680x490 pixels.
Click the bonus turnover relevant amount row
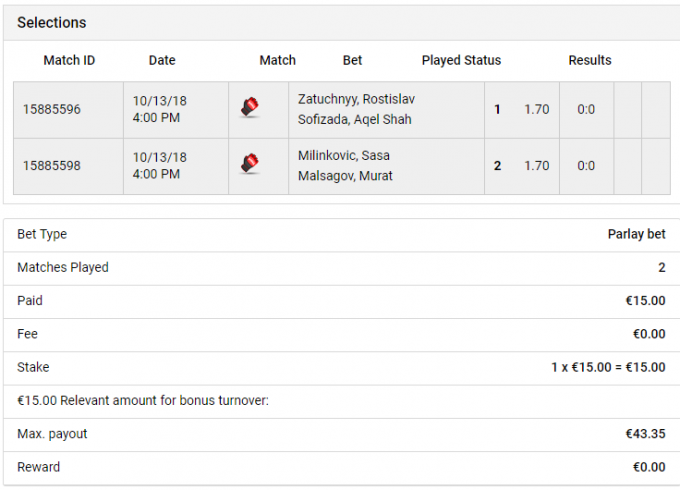(x=342, y=401)
